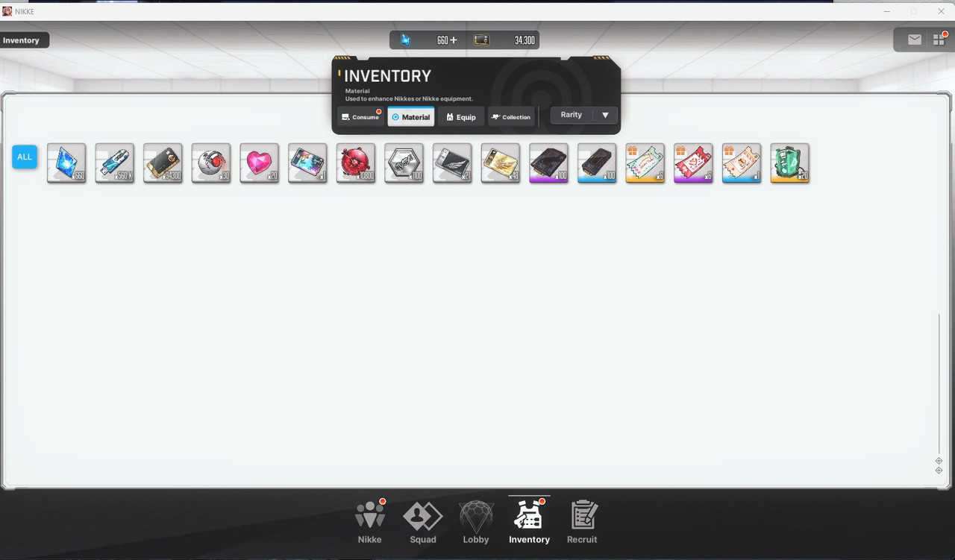Click the 34,300 credits amount

(525, 40)
